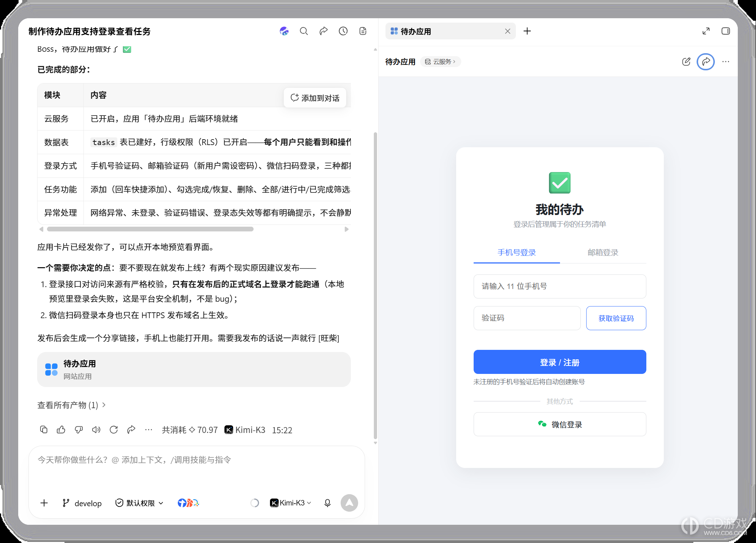Expand the preview to fullscreen

[706, 31]
